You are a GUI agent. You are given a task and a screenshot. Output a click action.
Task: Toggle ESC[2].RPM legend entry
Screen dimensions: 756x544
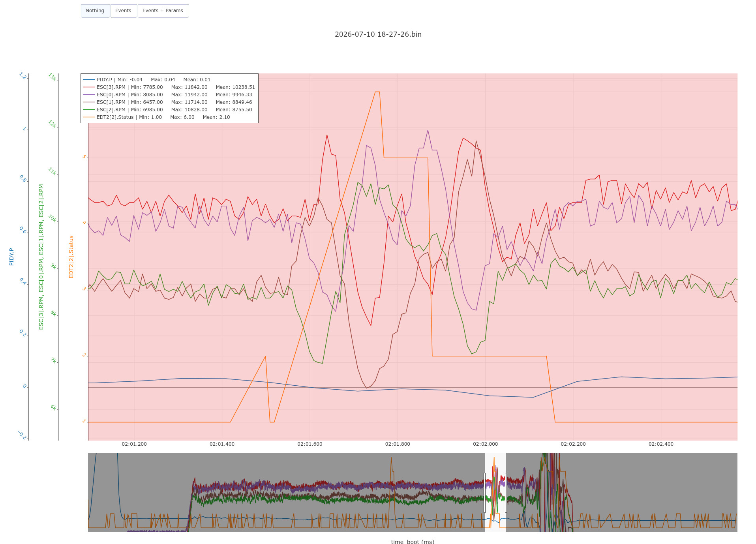(x=167, y=110)
